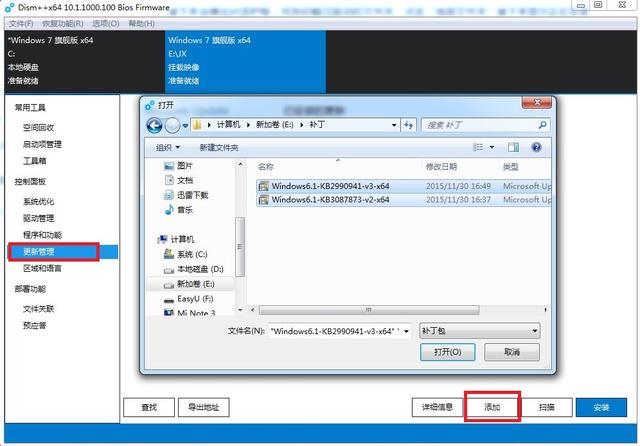Image resolution: width=640 pixels, height=446 pixels.
Task: Select 迅雷下载 in navigation pane
Action: point(186,195)
